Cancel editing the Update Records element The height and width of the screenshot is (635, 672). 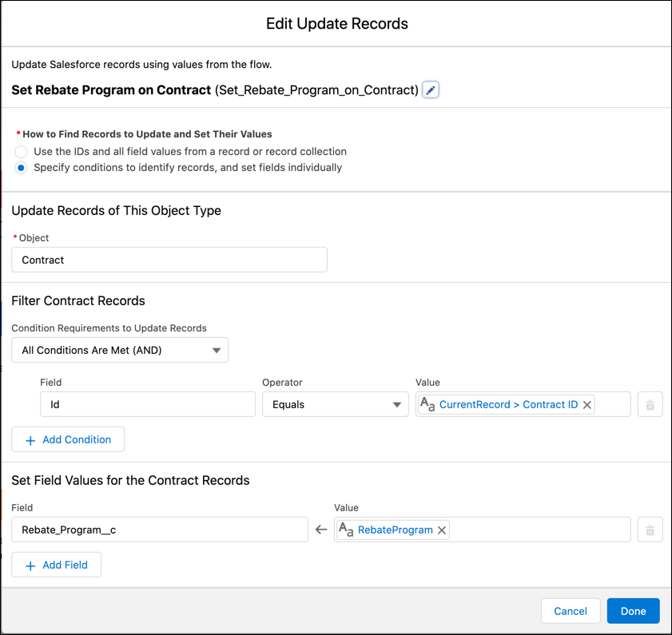(571, 611)
